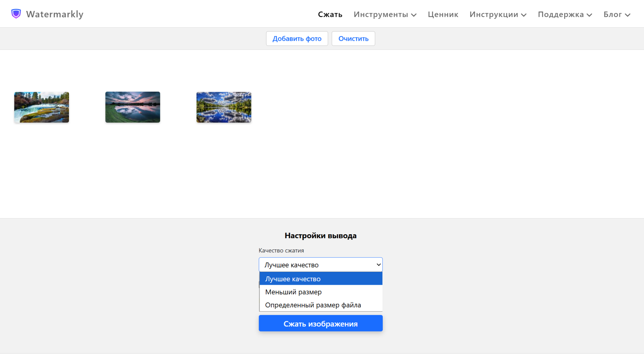This screenshot has height=354, width=644.
Task: Choose Меньший размер option in list
Action: pyautogui.click(x=321, y=292)
